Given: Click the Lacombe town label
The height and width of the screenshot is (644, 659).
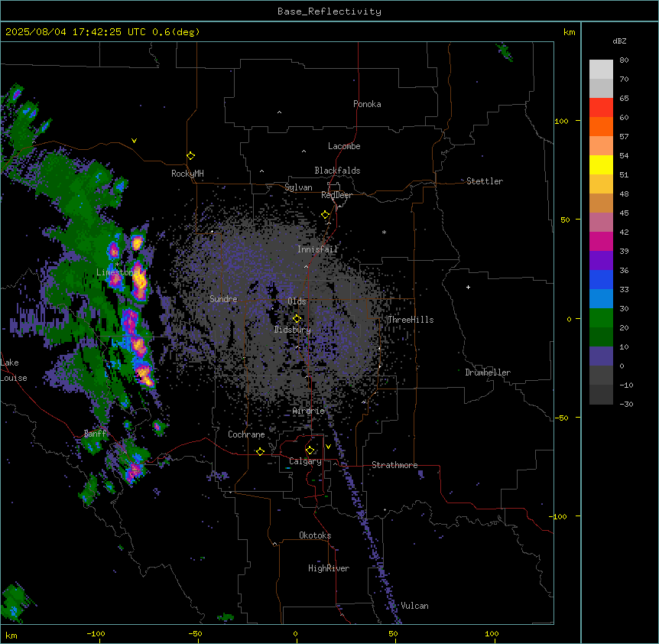Looking at the screenshot, I should click(x=344, y=146).
